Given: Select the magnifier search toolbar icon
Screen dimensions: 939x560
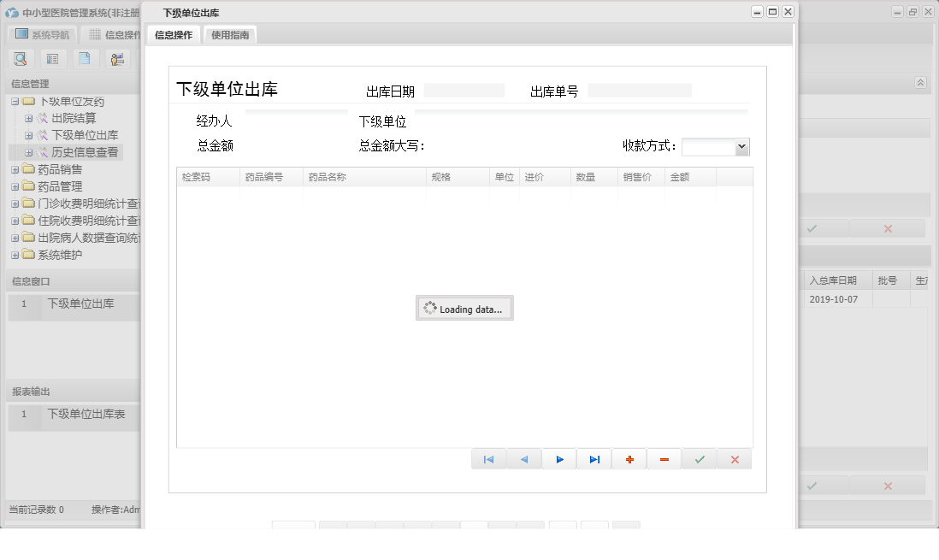Looking at the screenshot, I should coord(21,58).
